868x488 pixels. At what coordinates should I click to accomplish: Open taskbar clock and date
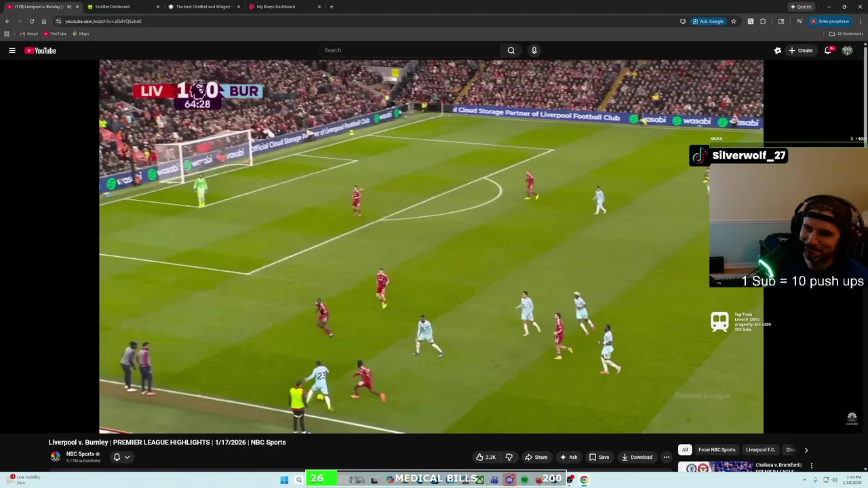[x=852, y=480]
